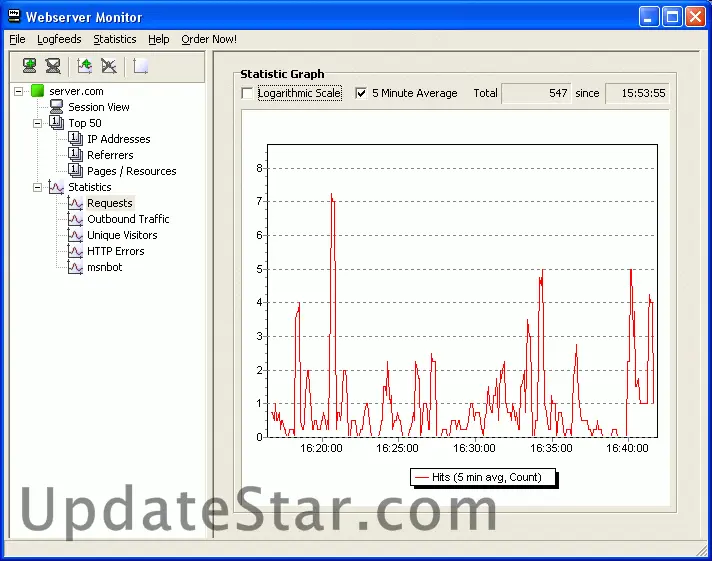Click the window resize grip corner
Screen dimensions: 712x561
[x=701, y=550]
